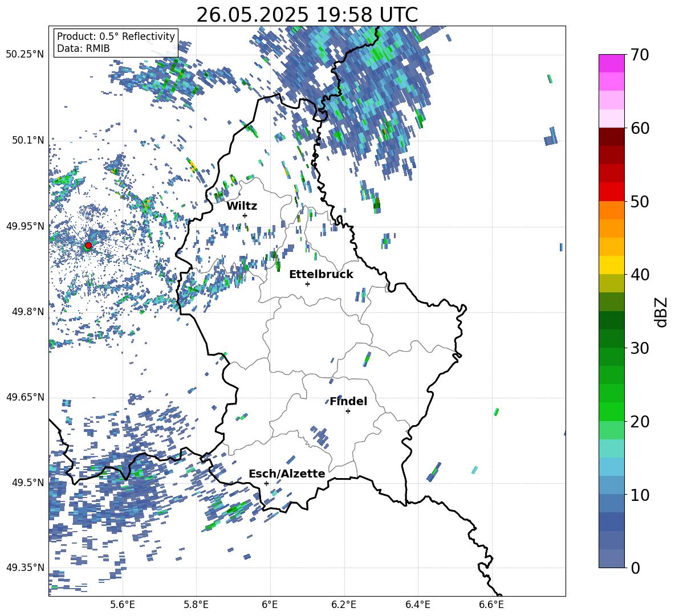
Task: Click the 10 tick label on colorbar
Action: coord(640,495)
